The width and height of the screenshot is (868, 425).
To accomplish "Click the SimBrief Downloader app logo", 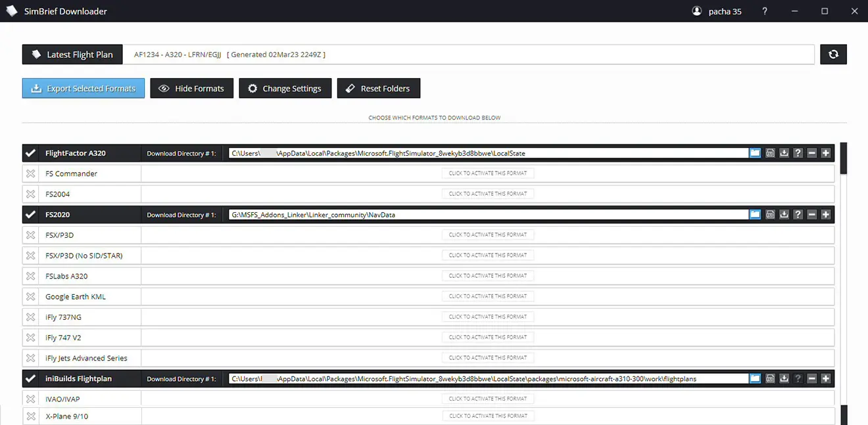I will [x=11, y=11].
